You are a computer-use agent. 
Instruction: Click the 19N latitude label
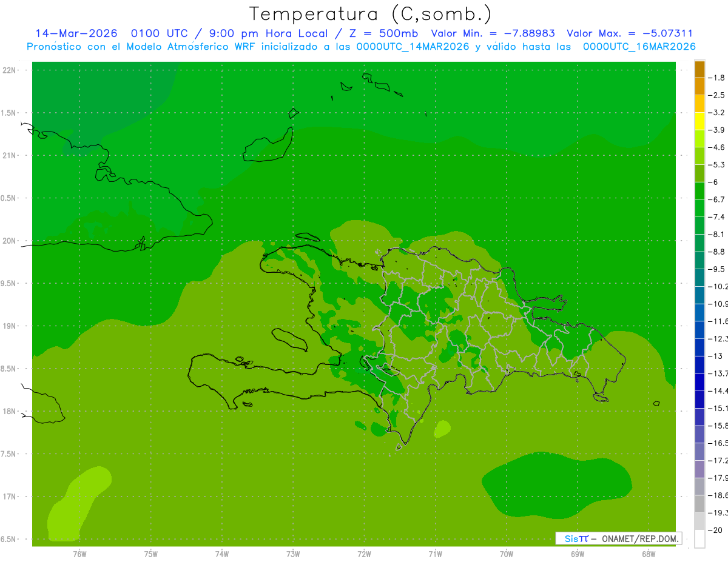coord(10,326)
